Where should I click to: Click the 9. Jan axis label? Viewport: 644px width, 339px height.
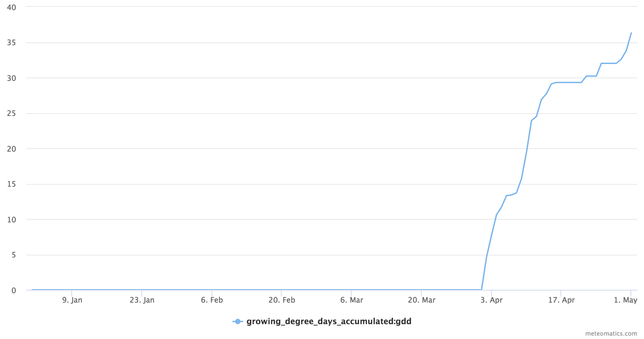72,300
